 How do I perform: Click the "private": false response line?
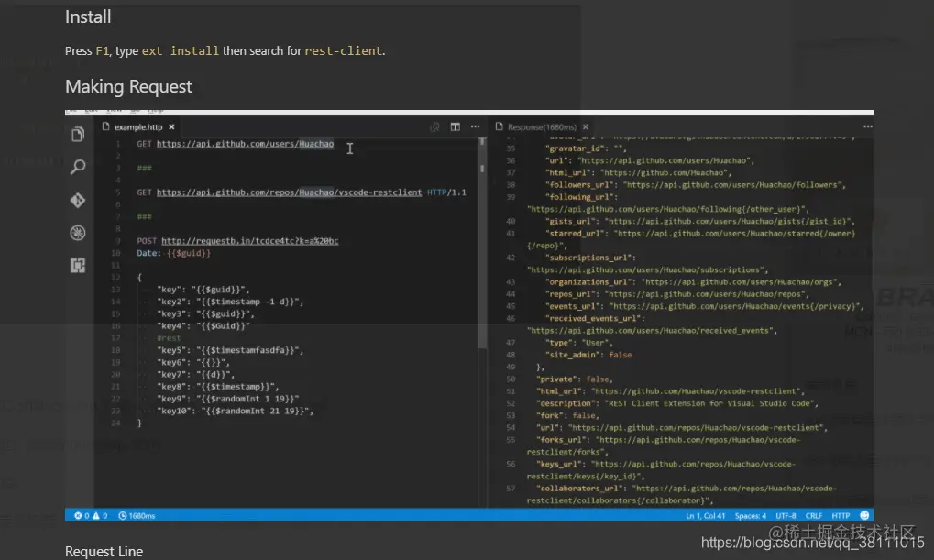pos(574,379)
